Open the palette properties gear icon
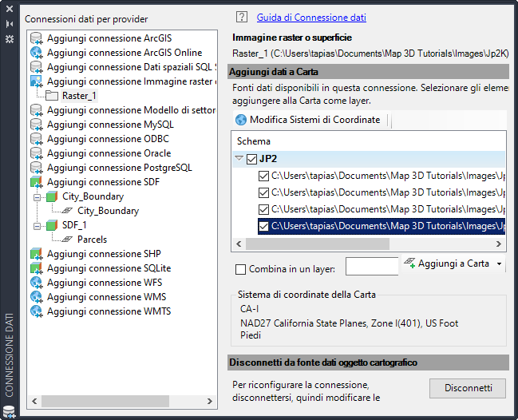The height and width of the screenshot is (420, 518). [x=9, y=38]
